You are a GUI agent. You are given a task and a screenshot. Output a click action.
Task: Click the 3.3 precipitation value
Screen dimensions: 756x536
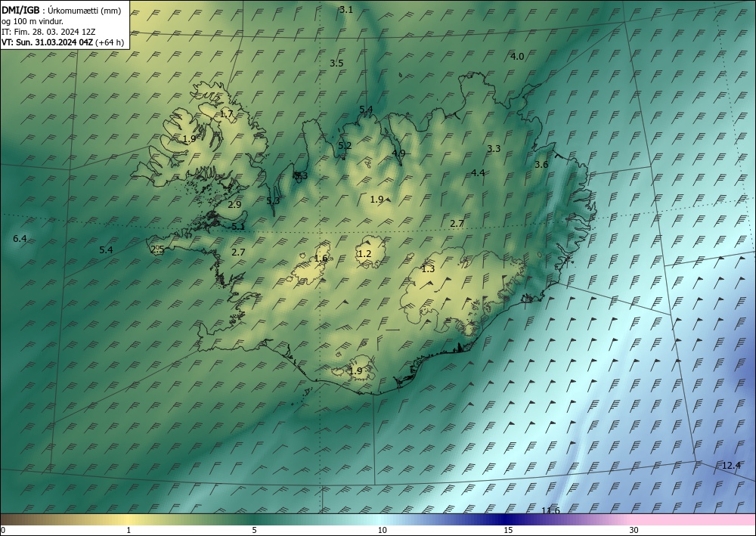click(x=494, y=148)
